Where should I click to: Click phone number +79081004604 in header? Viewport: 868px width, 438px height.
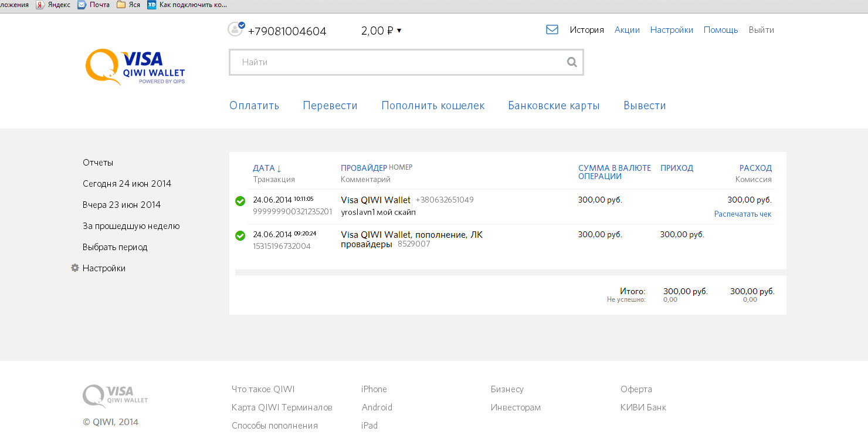(287, 31)
